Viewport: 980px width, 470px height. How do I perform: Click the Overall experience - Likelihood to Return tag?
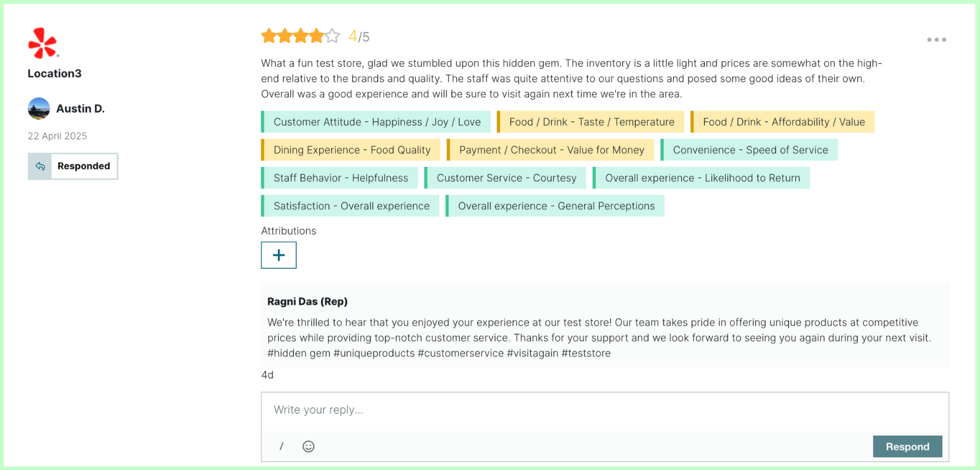click(702, 178)
